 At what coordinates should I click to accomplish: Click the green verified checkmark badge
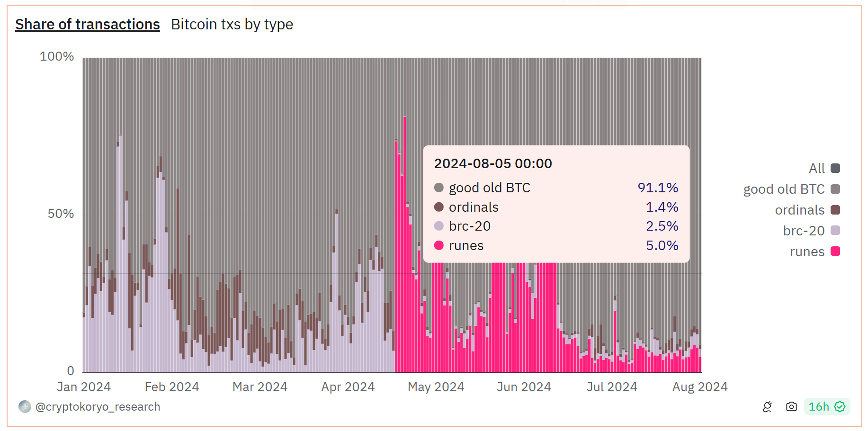coord(840,407)
